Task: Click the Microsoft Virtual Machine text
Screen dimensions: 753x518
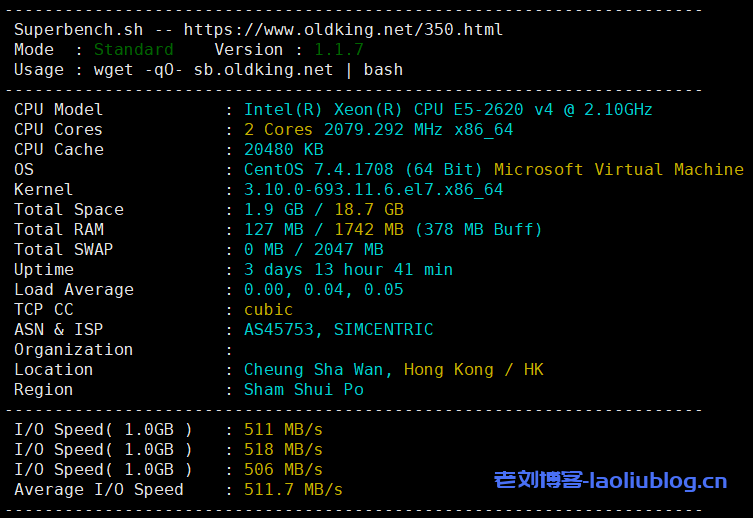Action: 618,170
